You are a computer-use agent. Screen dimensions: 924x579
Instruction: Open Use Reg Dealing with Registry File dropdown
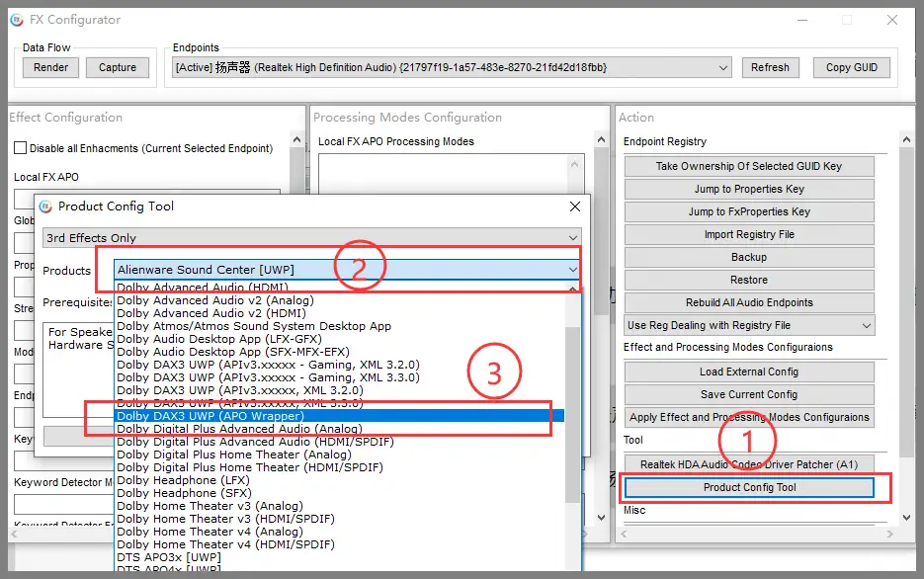(749, 325)
